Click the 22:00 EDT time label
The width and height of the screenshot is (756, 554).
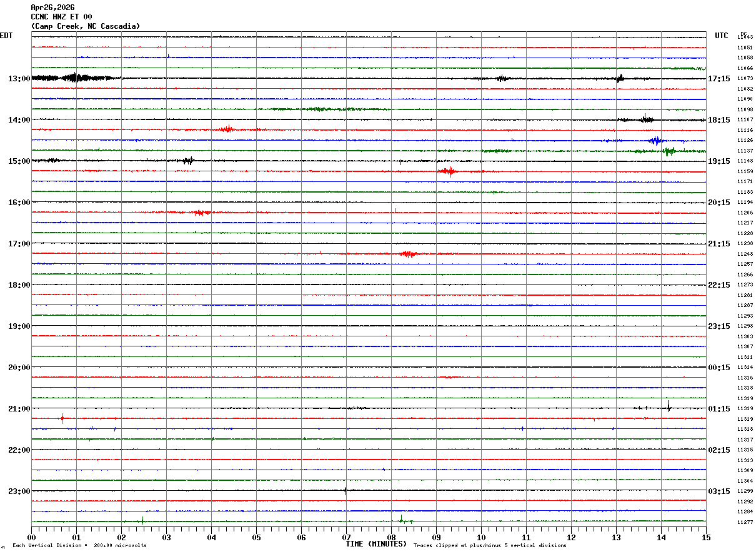(19, 450)
